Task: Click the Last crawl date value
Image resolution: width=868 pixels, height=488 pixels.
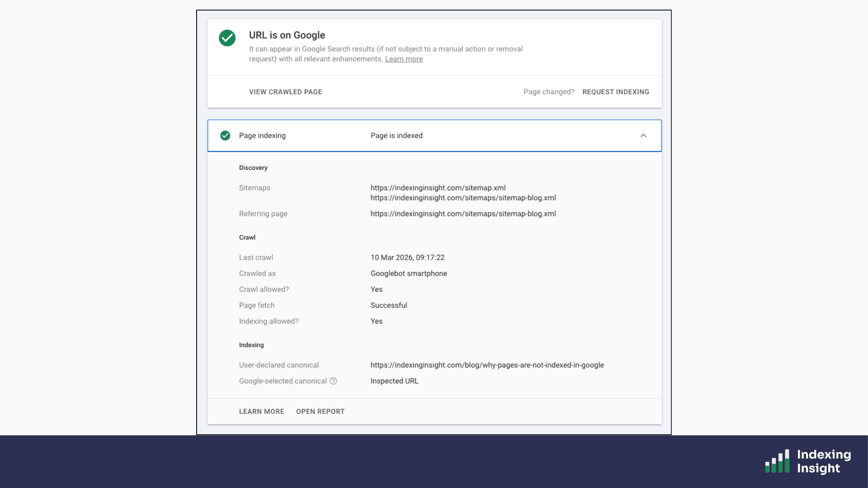Action: (x=407, y=258)
